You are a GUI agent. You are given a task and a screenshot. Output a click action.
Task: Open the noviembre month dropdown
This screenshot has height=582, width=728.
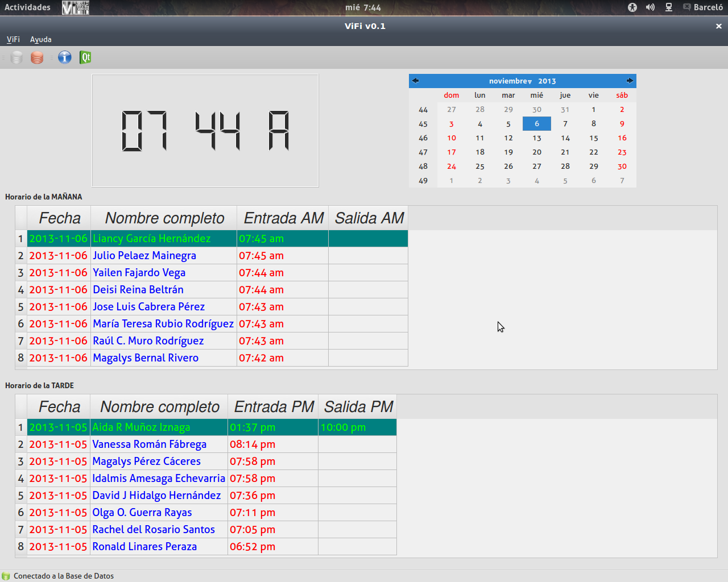tap(510, 81)
